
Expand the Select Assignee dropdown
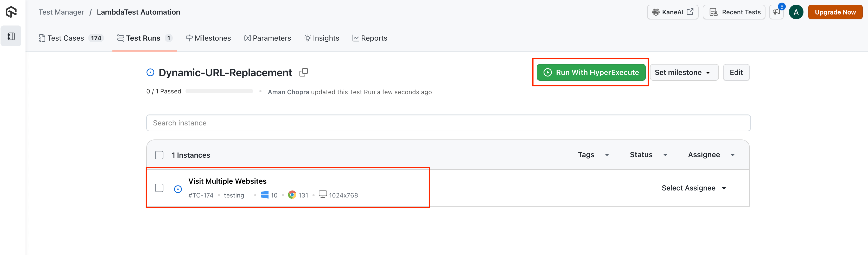[693, 188]
